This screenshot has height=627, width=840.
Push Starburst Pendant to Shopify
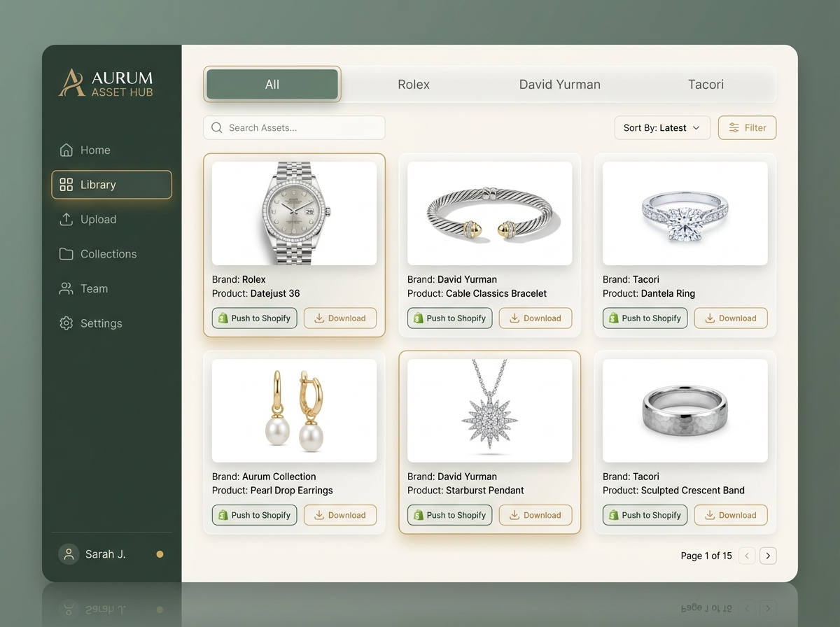tap(450, 515)
